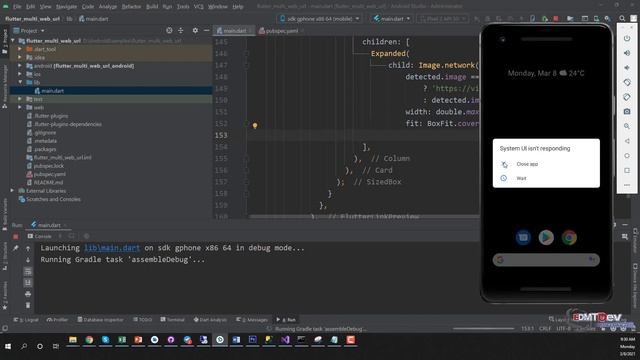Image resolution: width=640 pixels, height=360 pixels.
Task: Click the emulator power button
Action: point(627,38)
